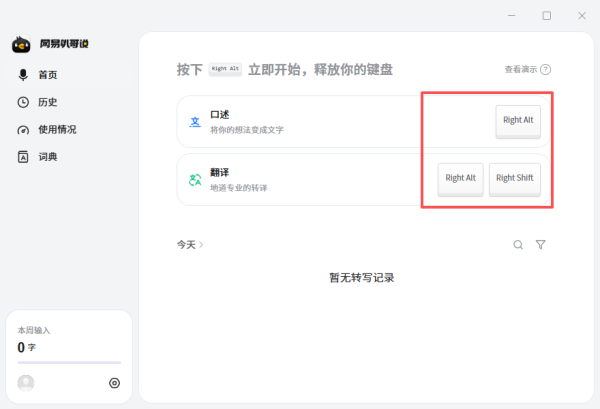
Task: Click the Right Alt key in 口述 row
Action: coord(518,121)
